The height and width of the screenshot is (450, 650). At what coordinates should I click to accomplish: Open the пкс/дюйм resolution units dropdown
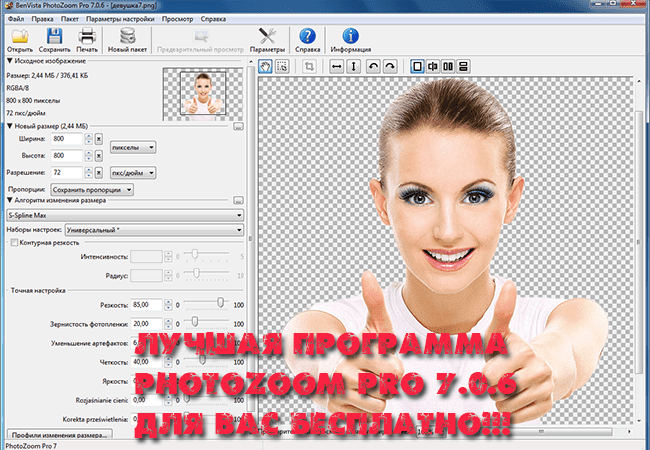(133, 173)
